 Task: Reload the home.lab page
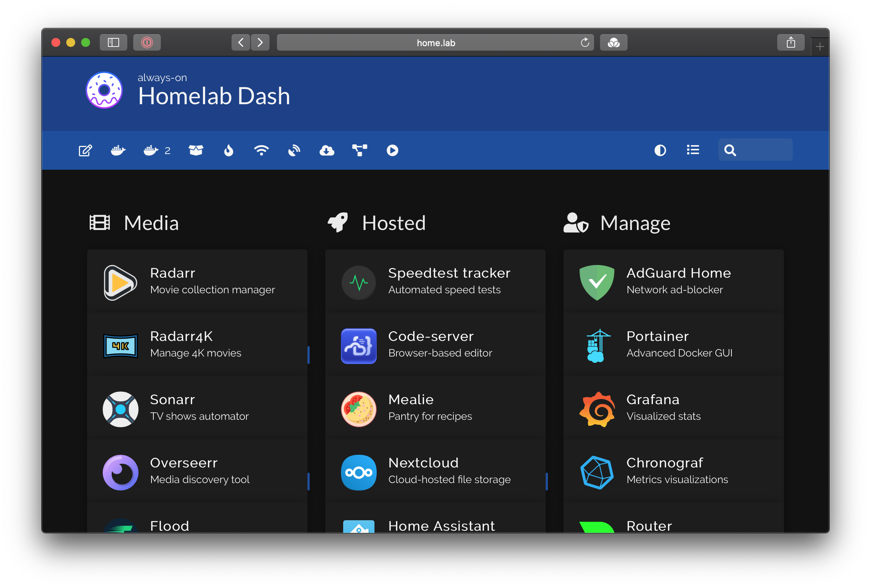click(585, 42)
